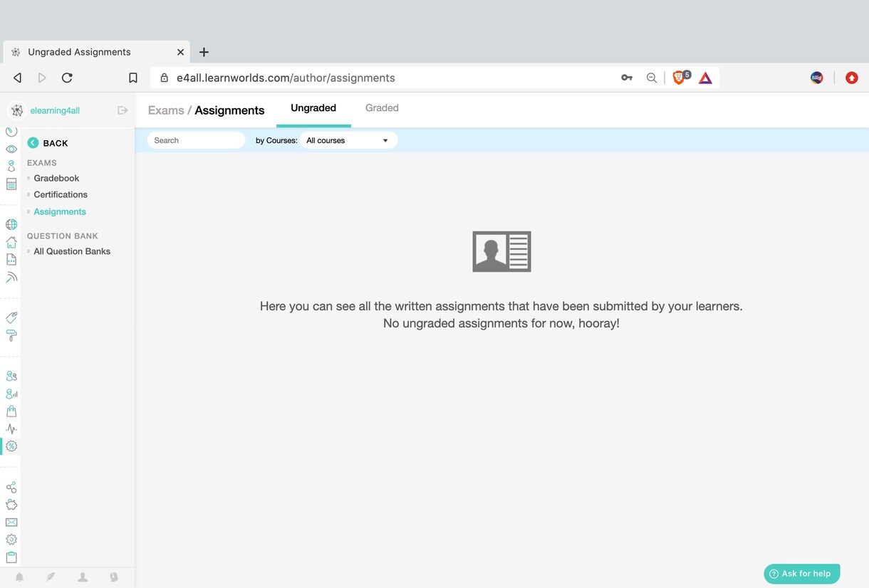Go BACK in the sidebar menu
Screen dimensions: 869x588
48,143
